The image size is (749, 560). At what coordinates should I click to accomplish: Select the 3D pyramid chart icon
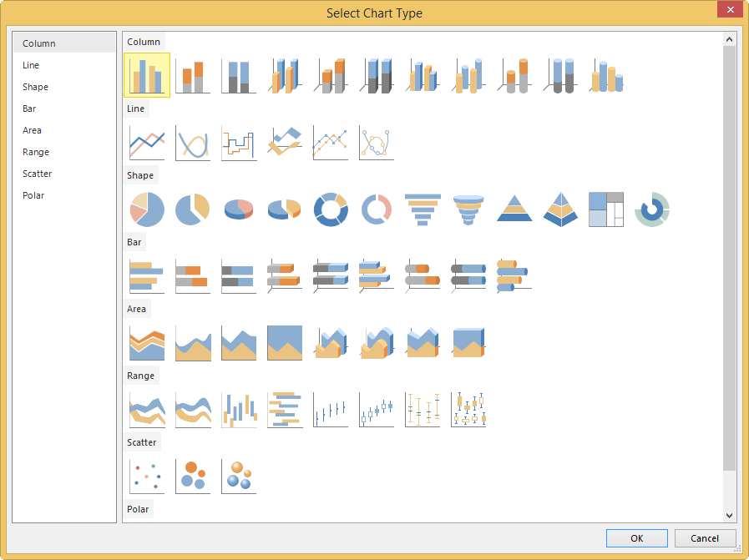tap(559, 209)
